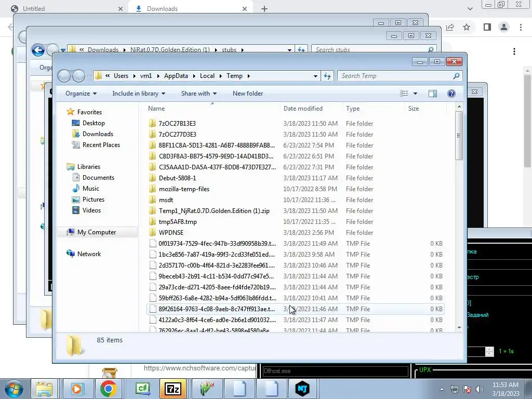Navigate to Users in address path
Image resolution: width=532 pixels, height=399 pixels.
[x=121, y=76]
